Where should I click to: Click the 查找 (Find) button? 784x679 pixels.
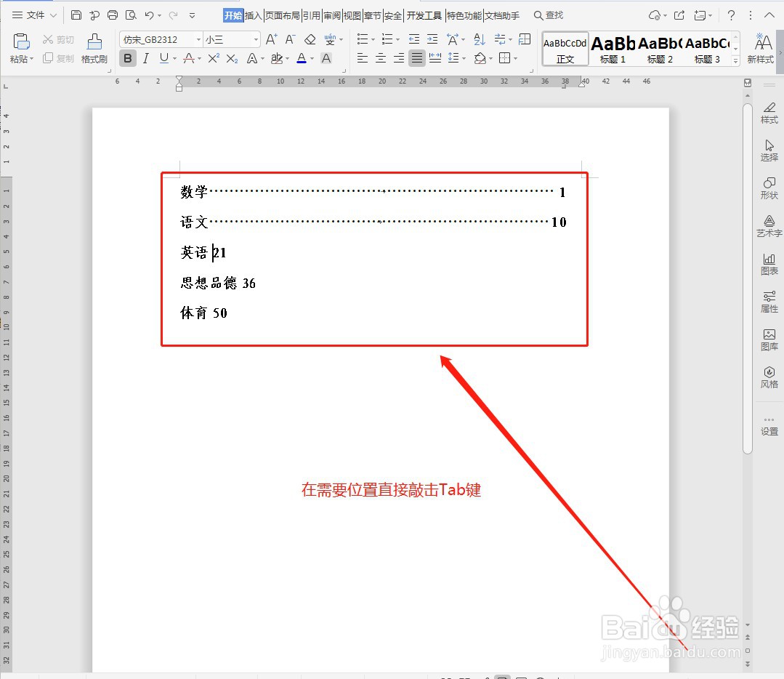click(549, 15)
